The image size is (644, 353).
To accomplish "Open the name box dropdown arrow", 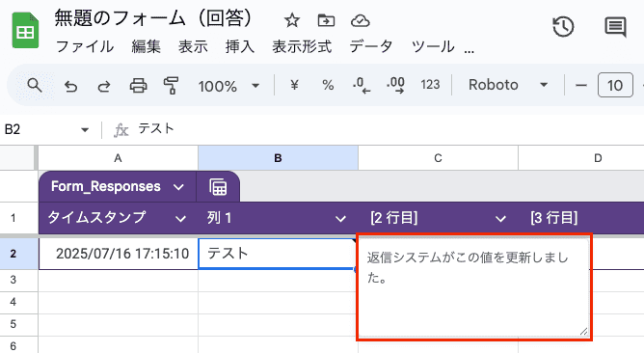I will click(85, 130).
